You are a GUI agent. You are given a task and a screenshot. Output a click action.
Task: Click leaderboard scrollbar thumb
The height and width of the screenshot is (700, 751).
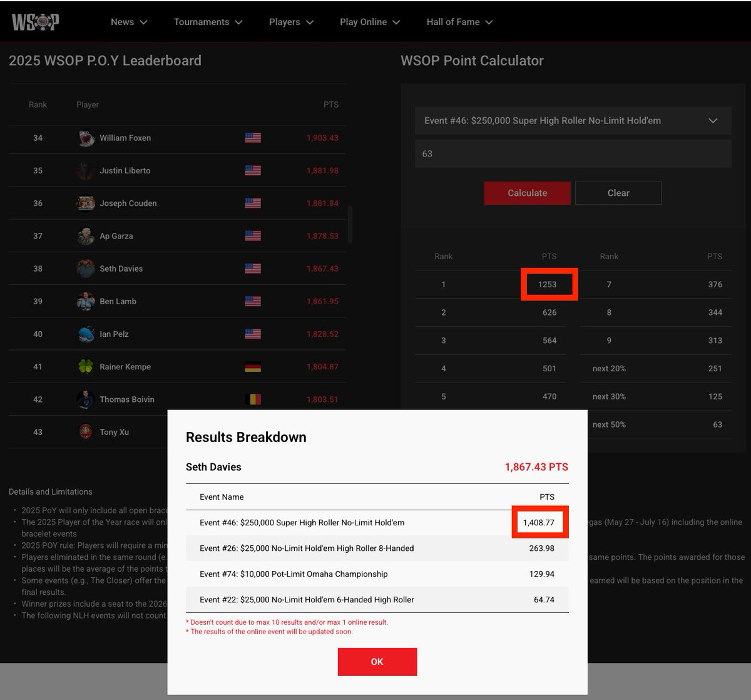pyautogui.click(x=350, y=225)
